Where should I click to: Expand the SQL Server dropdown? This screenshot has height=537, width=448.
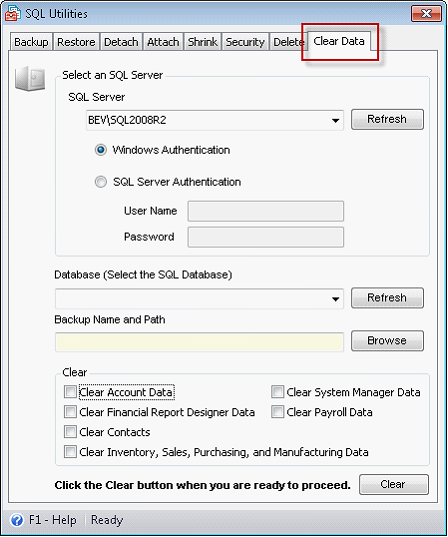(x=336, y=121)
